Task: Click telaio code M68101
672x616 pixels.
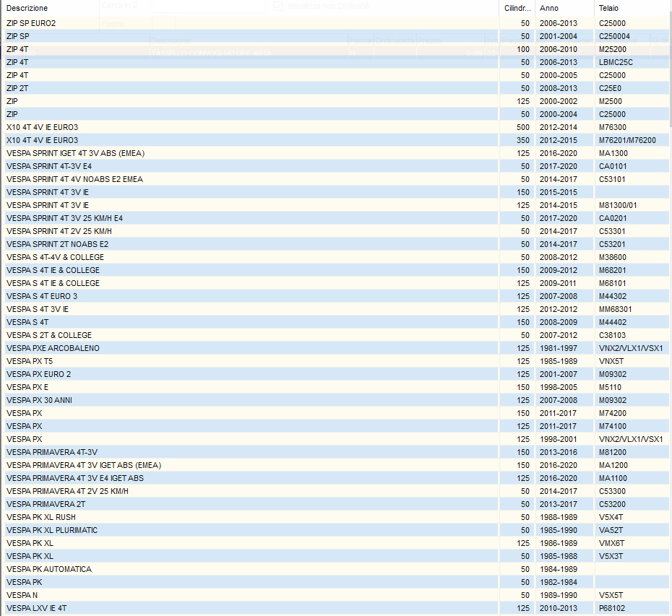Action: [613, 283]
